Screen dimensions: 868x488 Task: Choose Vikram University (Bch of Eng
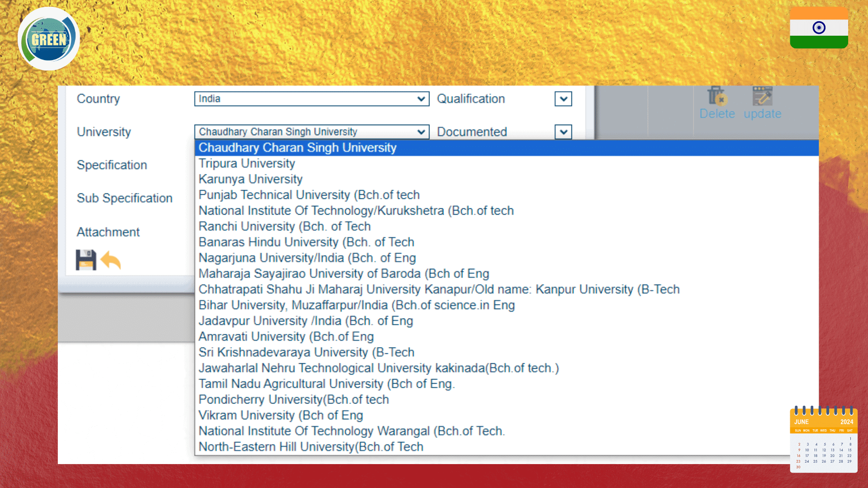(281, 416)
